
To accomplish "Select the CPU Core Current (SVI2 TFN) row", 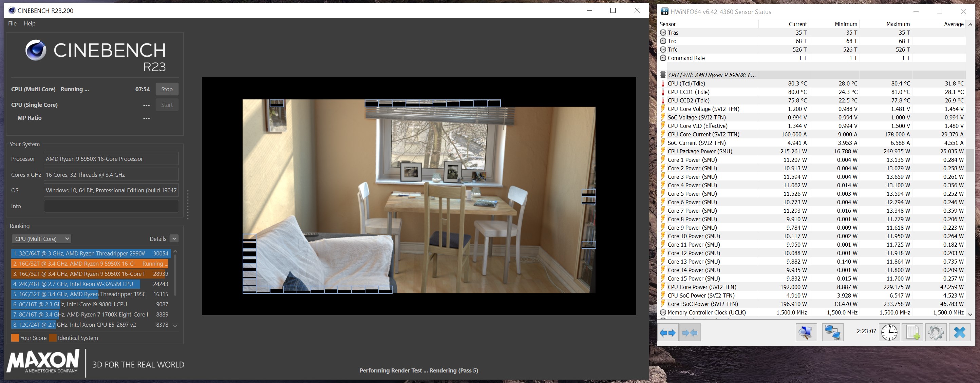I will click(812, 134).
